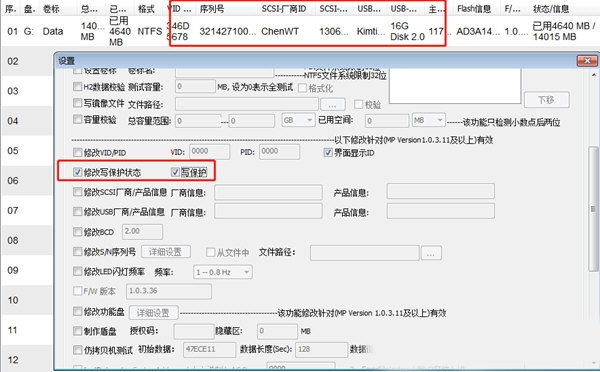Click the 格式 column header
Screen dimensions: 600x372
pos(146,8)
